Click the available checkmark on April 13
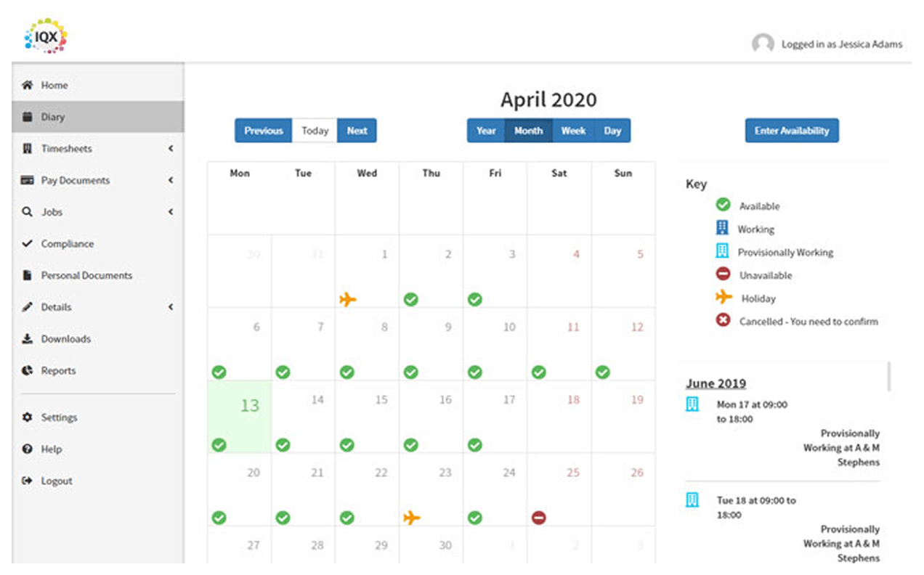Image resolution: width=924 pixels, height=575 pixels. pyautogui.click(x=219, y=445)
